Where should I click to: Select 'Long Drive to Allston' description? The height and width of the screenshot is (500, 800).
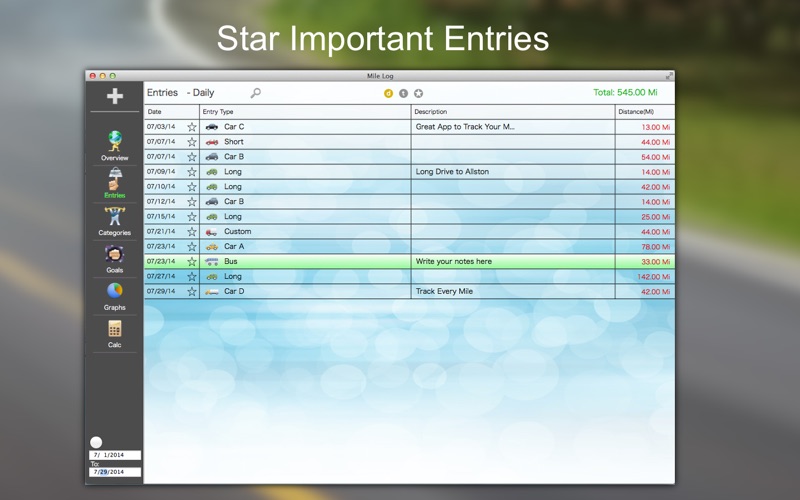tap(452, 171)
